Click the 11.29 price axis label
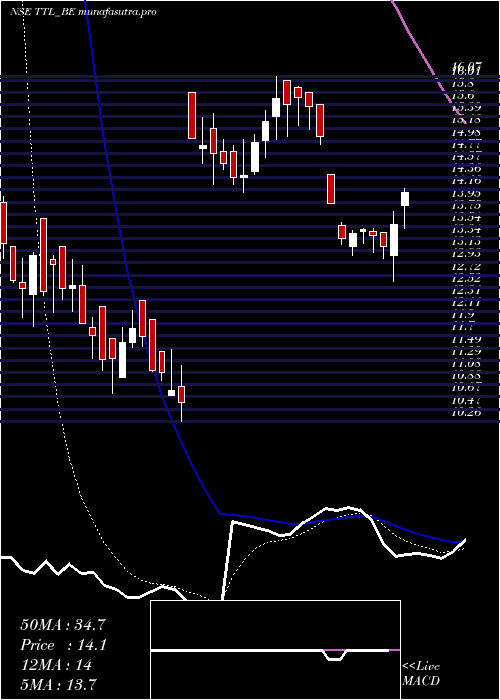 (466, 352)
